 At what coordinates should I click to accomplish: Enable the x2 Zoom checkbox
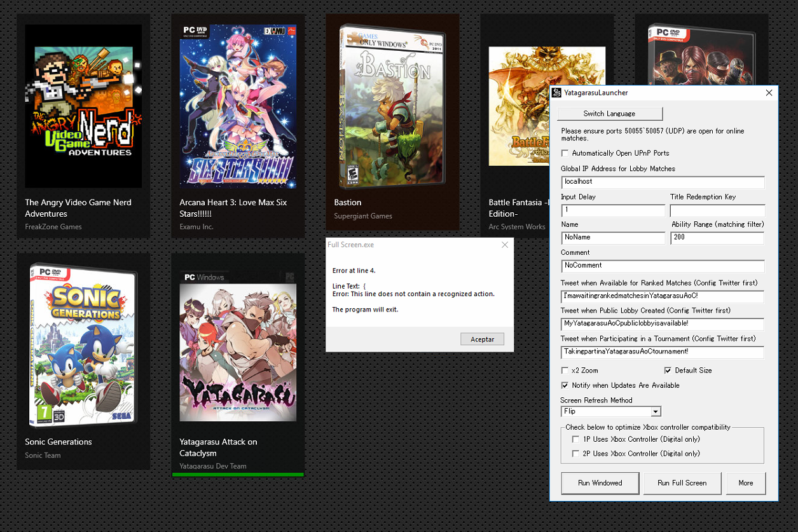coord(565,371)
